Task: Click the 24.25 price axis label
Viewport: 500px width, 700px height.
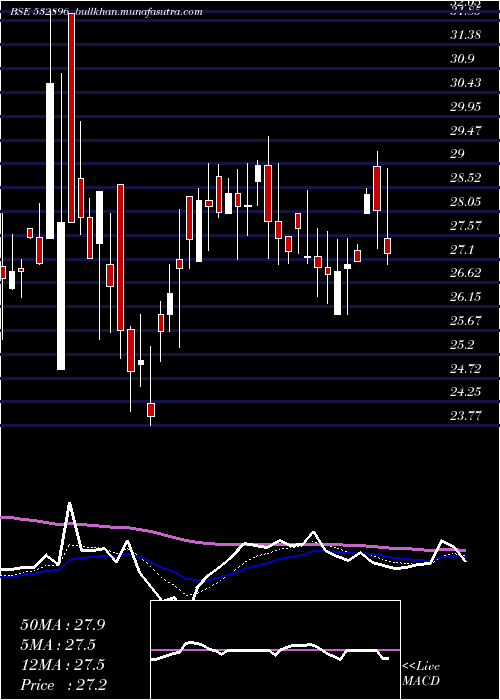Action: click(x=466, y=392)
